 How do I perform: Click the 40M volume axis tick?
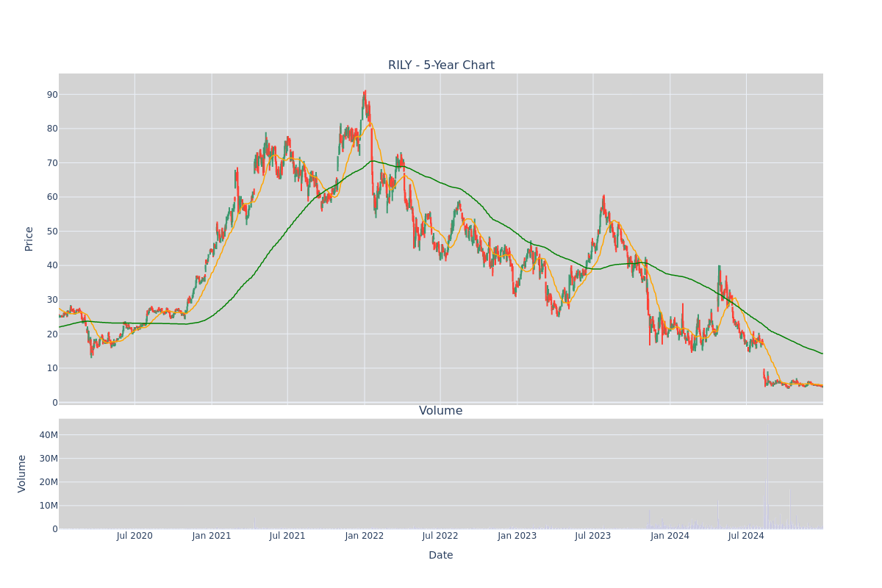tap(49, 435)
